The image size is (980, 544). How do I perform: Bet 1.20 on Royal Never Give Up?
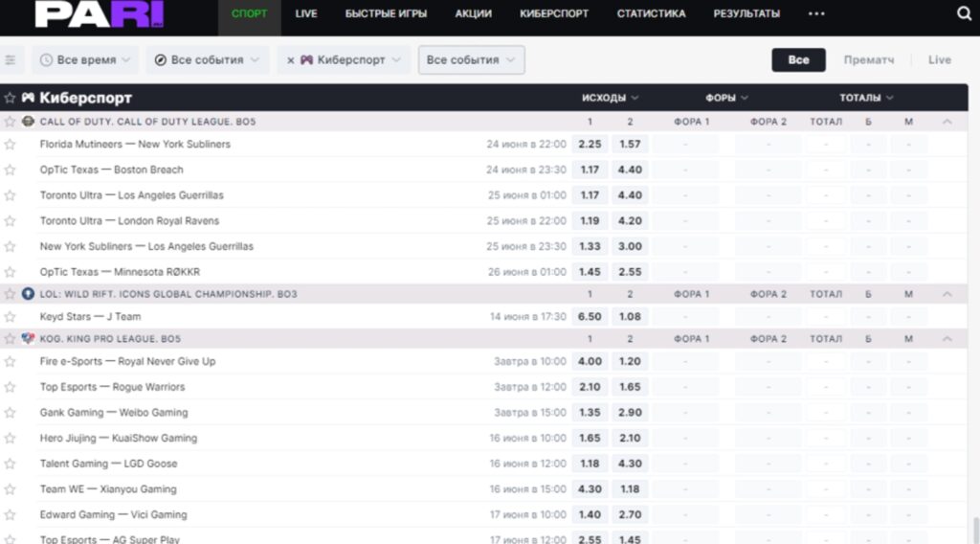click(630, 362)
